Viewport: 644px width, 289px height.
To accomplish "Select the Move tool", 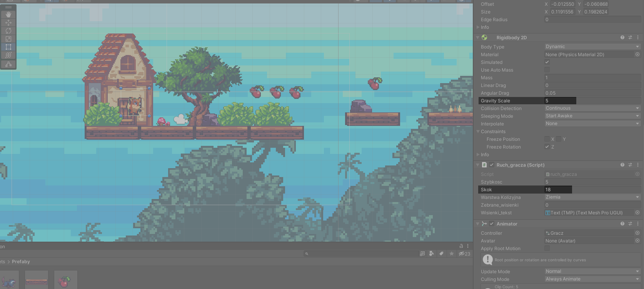I will 8,23.
